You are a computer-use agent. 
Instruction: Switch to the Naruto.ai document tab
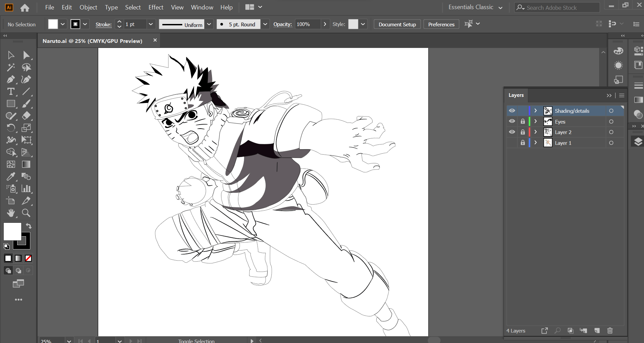[92, 41]
